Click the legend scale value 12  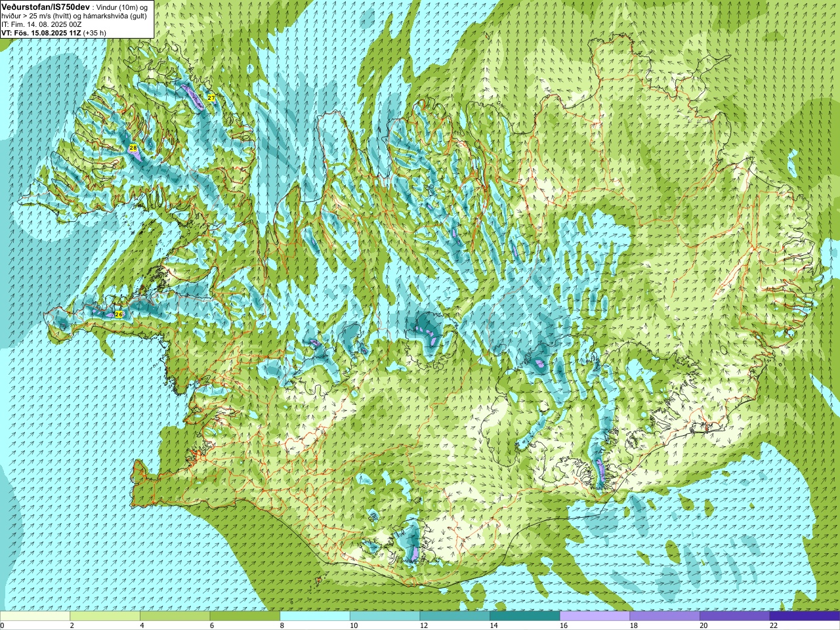[423, 625]
